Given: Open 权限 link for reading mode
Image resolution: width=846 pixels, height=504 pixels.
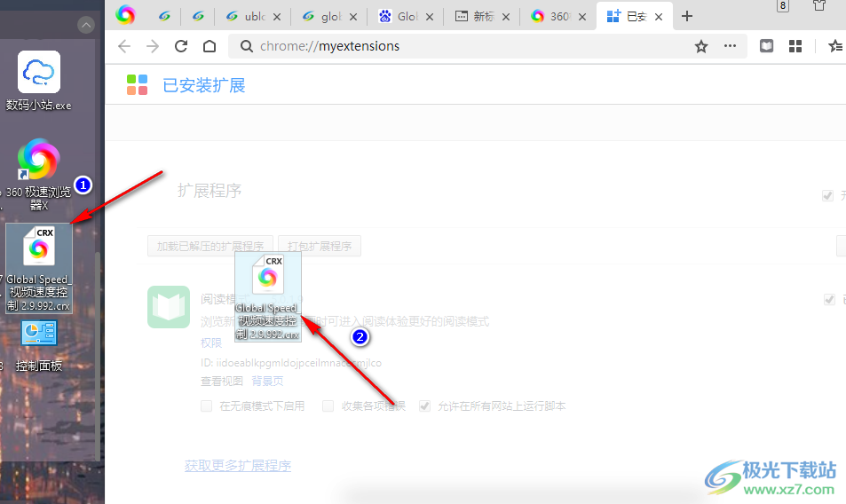Looking at the screenshot, I should tap(211, 343).
